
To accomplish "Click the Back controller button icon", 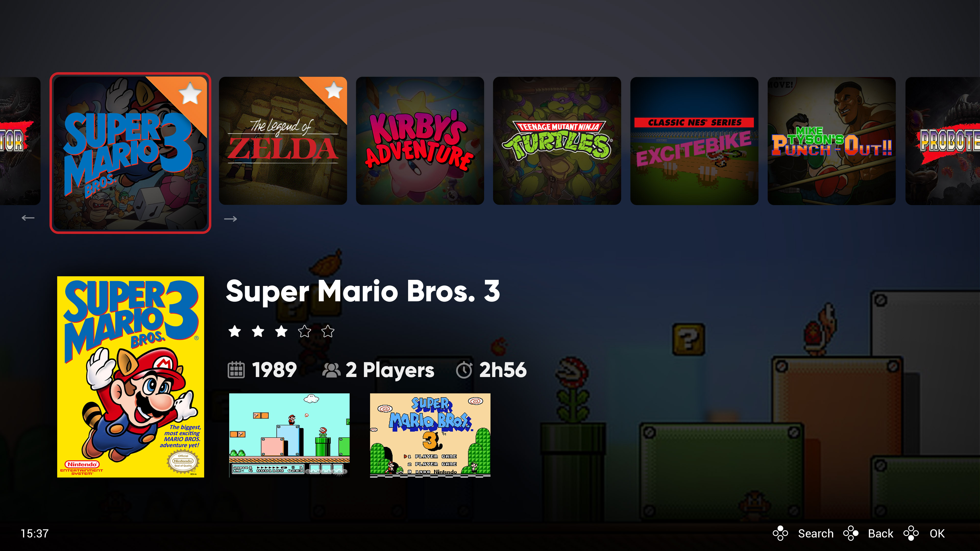I will tap(851, 533).
